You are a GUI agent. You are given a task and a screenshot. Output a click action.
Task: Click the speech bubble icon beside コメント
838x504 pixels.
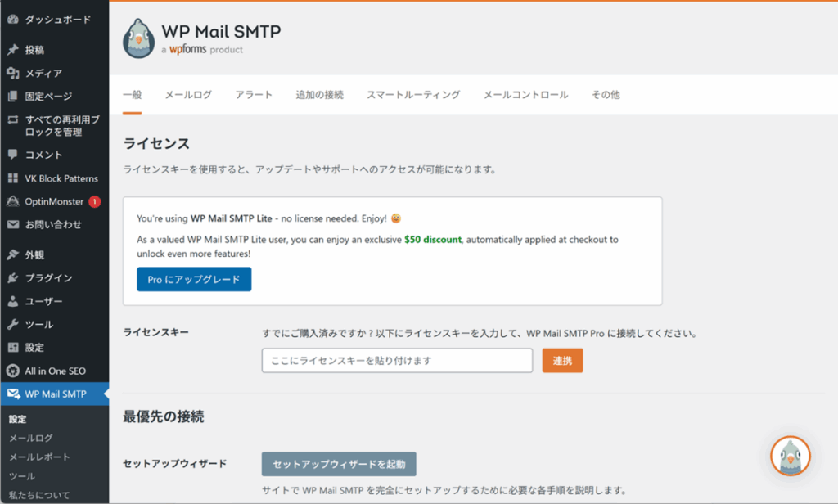coord(13,155)
